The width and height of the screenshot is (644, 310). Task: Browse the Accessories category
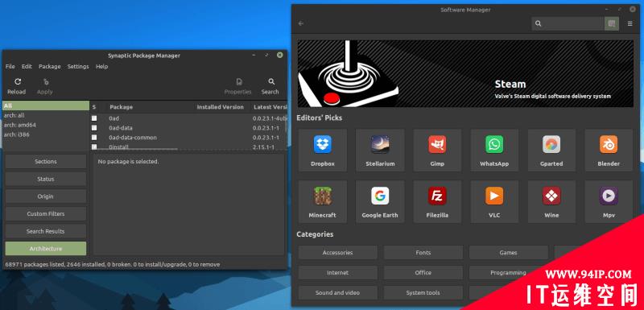pos(337,253)
